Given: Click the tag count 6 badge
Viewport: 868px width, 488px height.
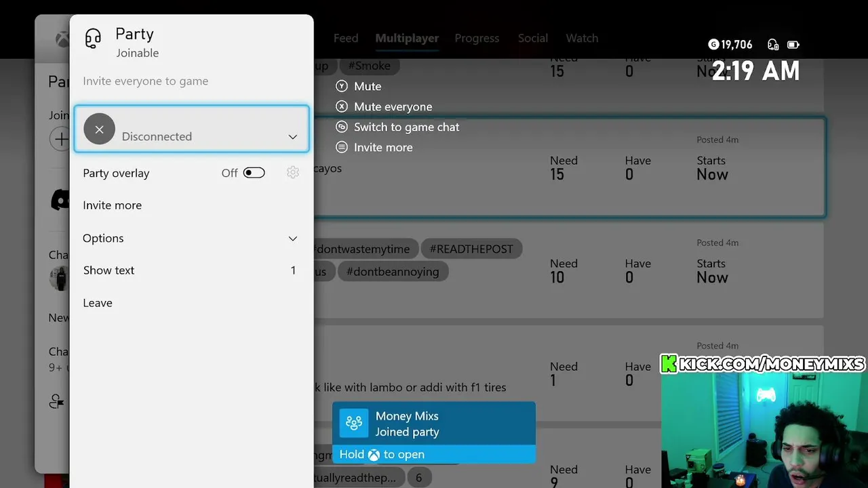Looking at the screenshot, I should coord(418,478).
